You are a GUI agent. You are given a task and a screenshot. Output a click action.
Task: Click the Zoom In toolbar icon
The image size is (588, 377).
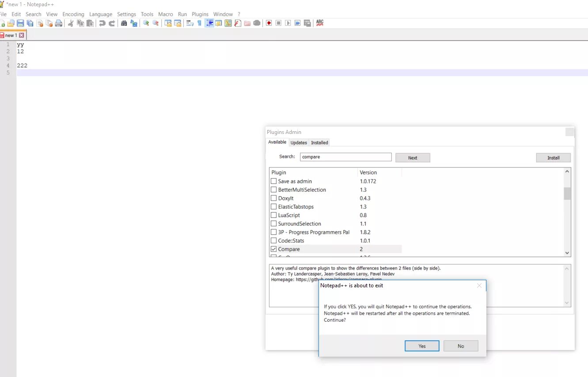[146, 23]
